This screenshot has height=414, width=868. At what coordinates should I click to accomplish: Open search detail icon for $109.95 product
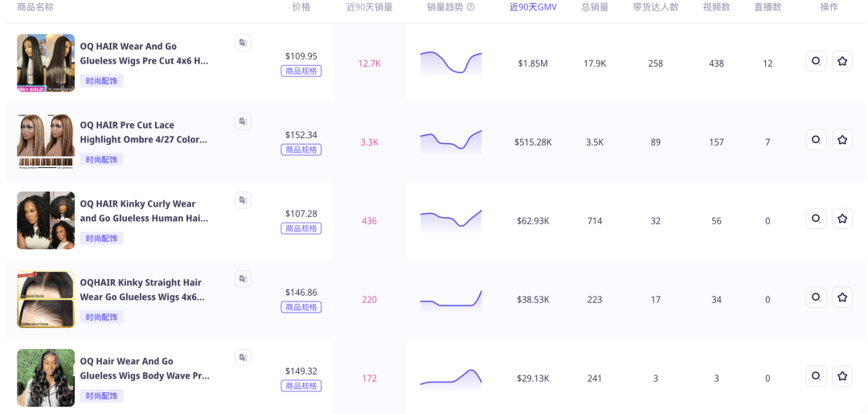click(x=816, y=61)
